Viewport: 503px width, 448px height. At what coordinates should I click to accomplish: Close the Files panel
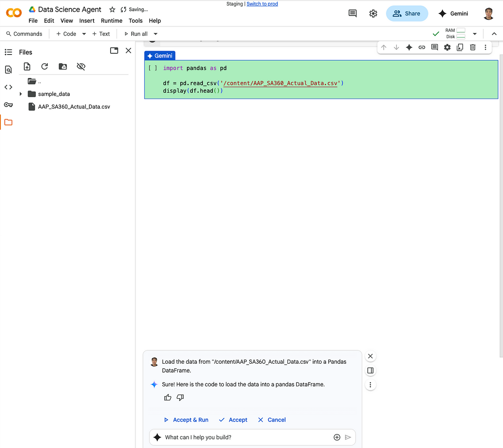pyautogui.click(x=128, y=50)
